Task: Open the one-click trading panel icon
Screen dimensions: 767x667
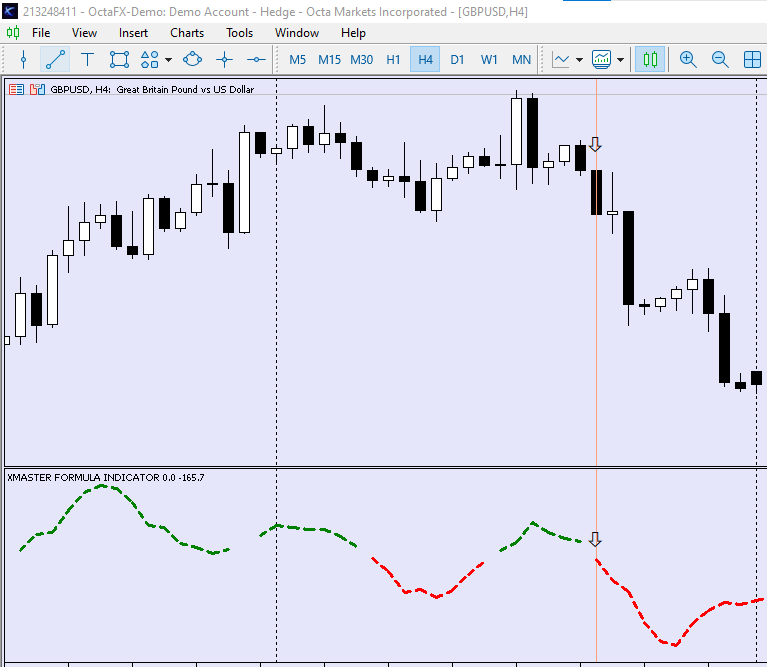Action: [x=16, y=89]
